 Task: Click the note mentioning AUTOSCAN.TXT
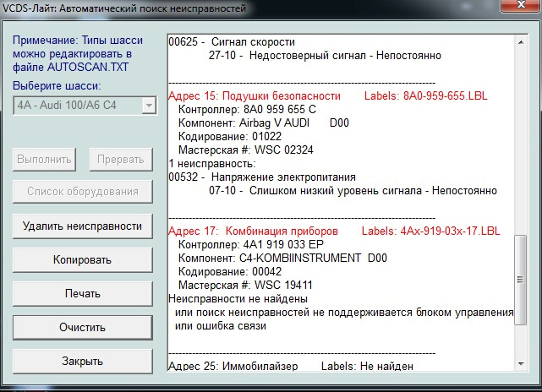[78, 54]
